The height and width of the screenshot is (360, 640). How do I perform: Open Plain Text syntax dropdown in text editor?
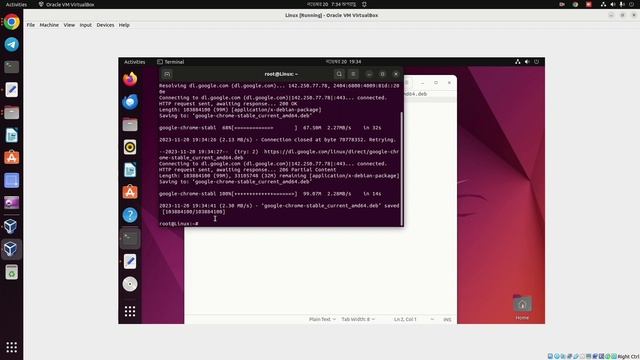322,319
